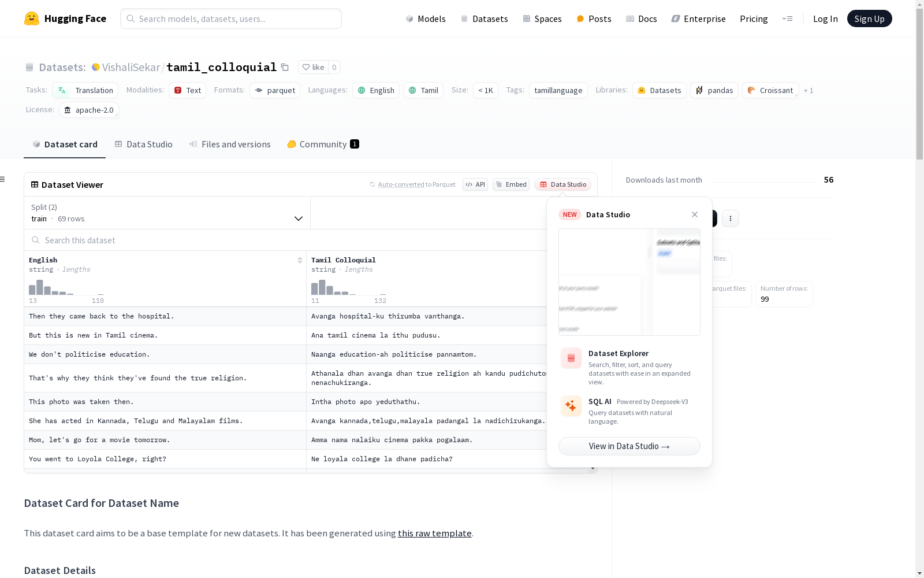Click the Tamil Colloquial length histogram
The width and height of the screenshot is (924, 578).
(349, 287)
